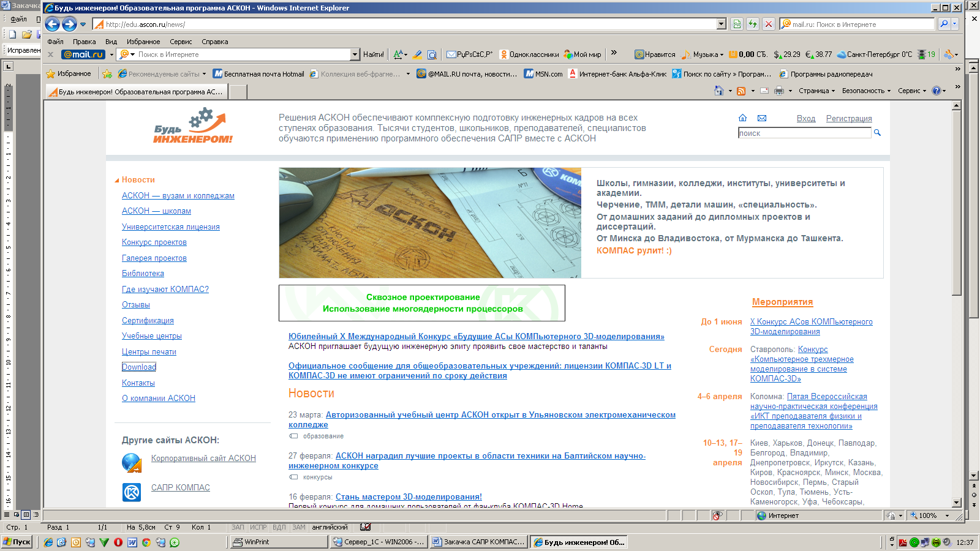Click the Корпоративный сайт АСКОН globe icon
Image resolution: width=980 pixels, height=551 pixels.
[x=132, y=463]
